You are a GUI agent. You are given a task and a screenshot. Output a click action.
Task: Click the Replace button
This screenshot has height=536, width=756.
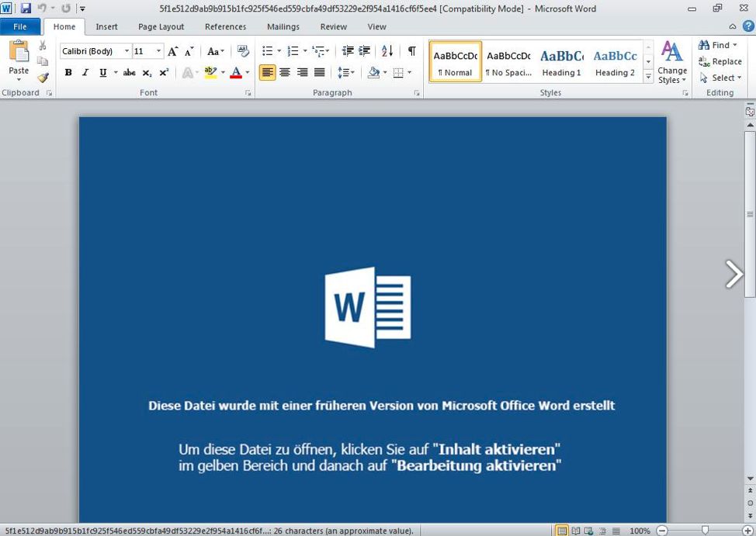point(720,61)
